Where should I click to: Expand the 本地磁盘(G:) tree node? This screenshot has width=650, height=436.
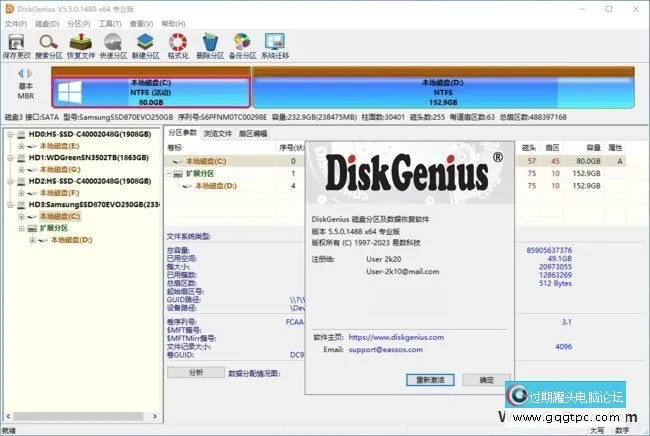click(x=21, y=170)
